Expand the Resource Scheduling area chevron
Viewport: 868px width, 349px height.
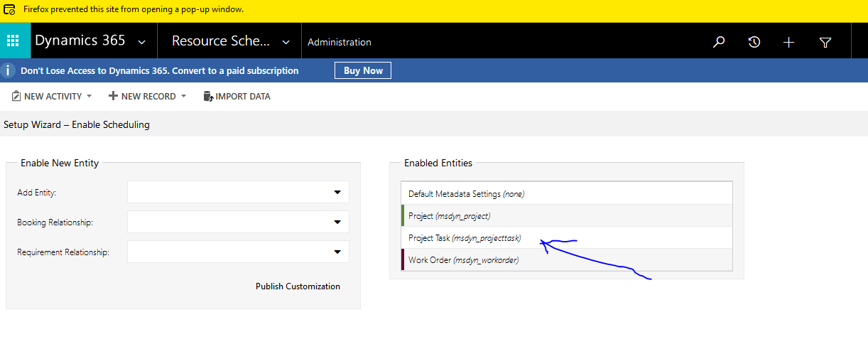(x=286, y=43)
